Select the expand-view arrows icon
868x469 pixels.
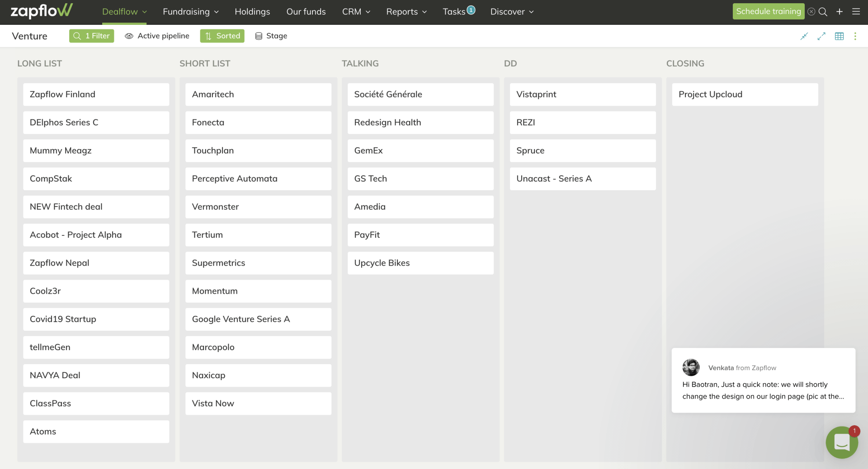click(821, 36)
